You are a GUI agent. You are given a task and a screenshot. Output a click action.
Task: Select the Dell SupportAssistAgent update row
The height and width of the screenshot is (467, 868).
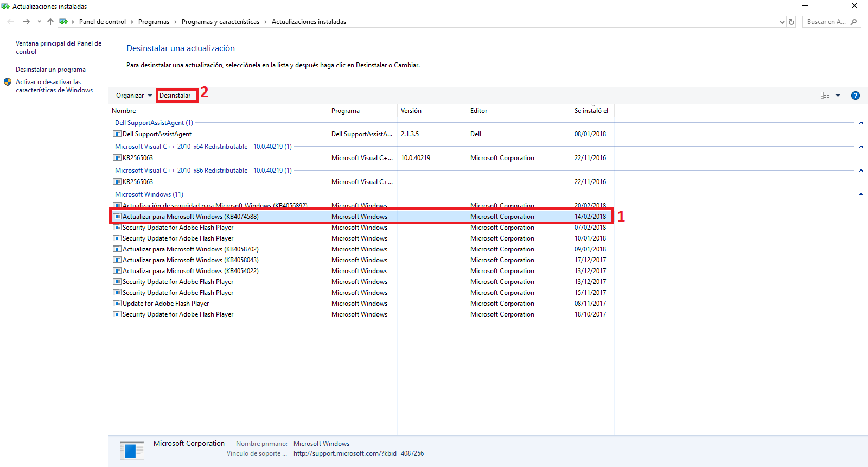(x=362, y=134)
